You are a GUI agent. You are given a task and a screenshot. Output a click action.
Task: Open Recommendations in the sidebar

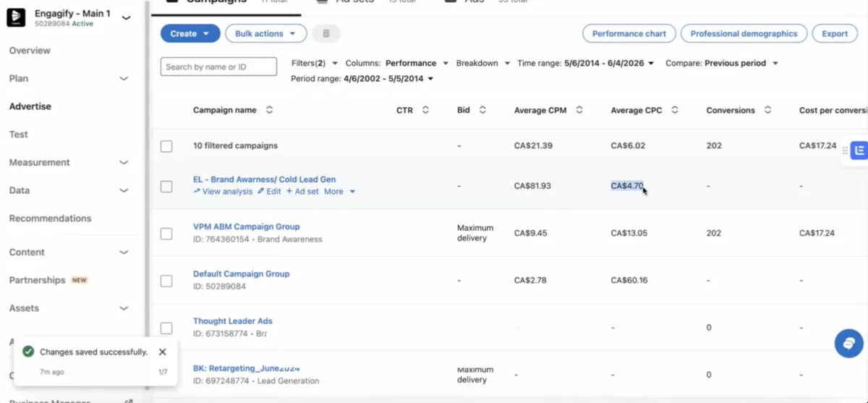pyautogui.click(x=50, y=219)
